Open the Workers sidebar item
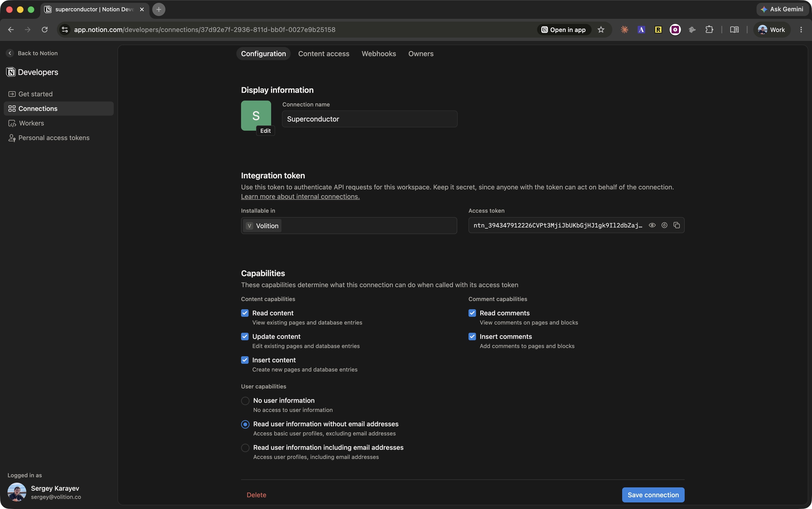812x509 pixels. click(59, 123)
